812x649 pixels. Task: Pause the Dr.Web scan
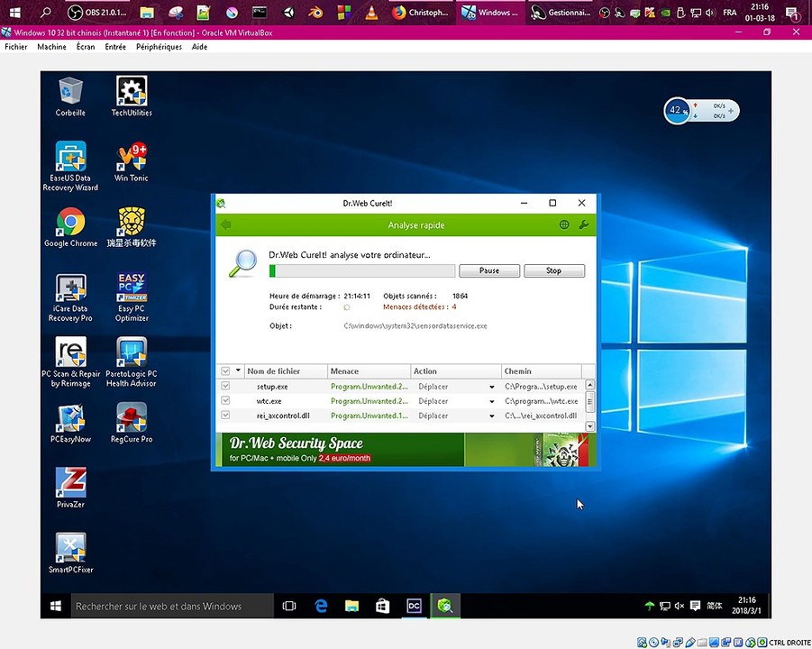(x=489, y=270)
